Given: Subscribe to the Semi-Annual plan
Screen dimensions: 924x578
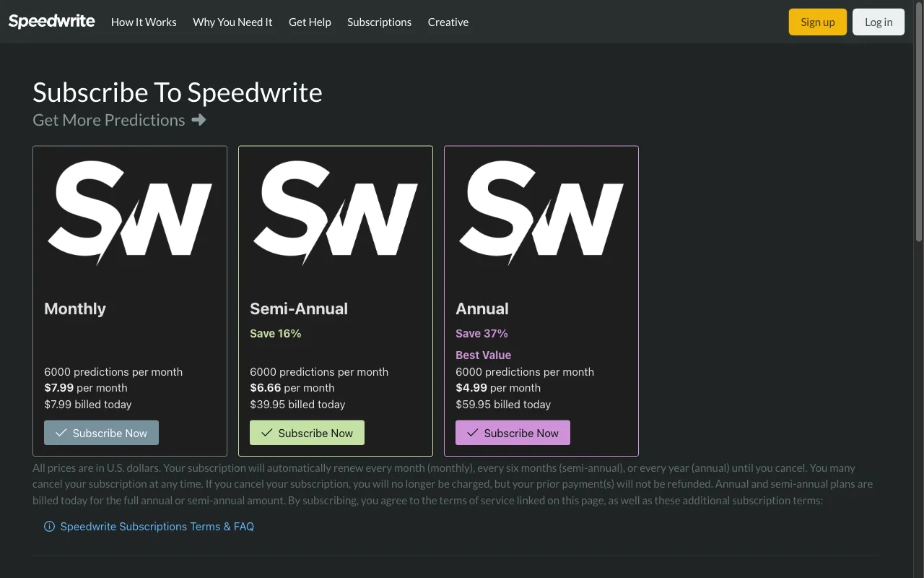Looking at the screenshot, I should pyautogui.click(x=307, y=433).
